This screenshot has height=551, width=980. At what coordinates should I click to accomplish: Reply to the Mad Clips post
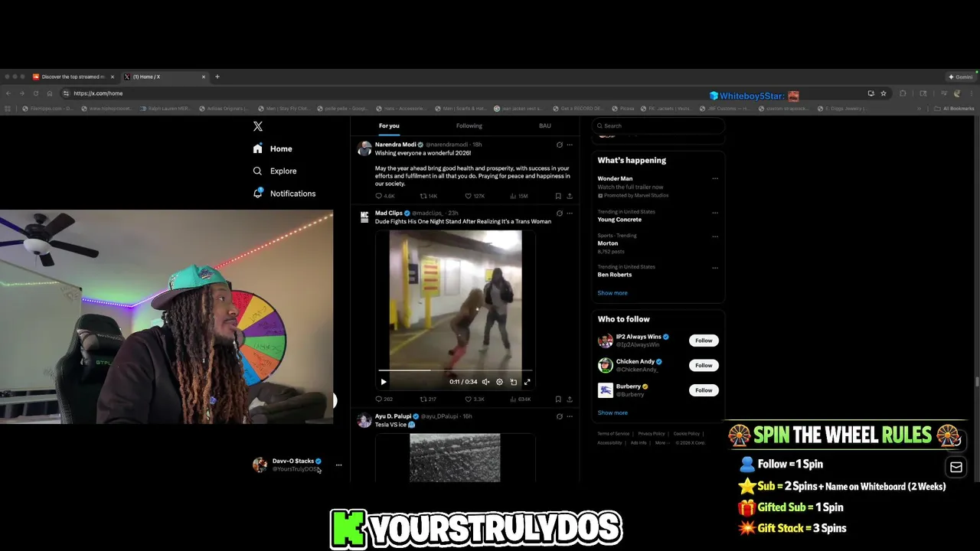point(384,399)
